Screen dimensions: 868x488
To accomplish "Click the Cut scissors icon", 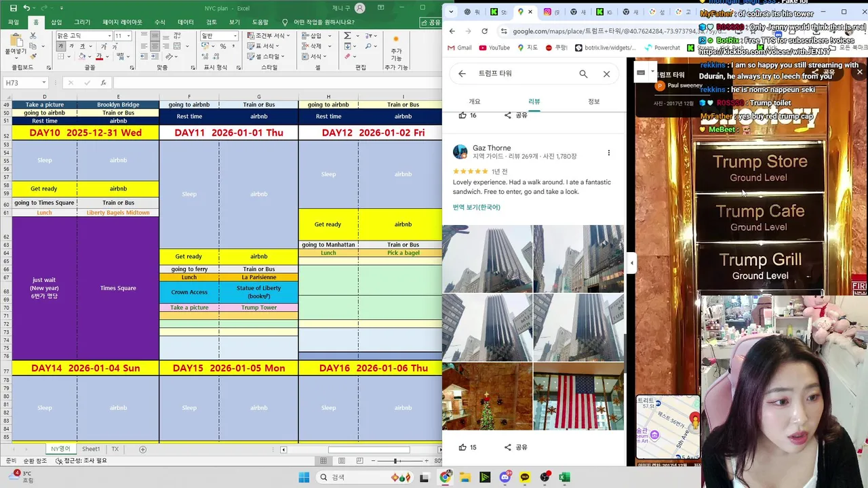I will tap(34, 35).
